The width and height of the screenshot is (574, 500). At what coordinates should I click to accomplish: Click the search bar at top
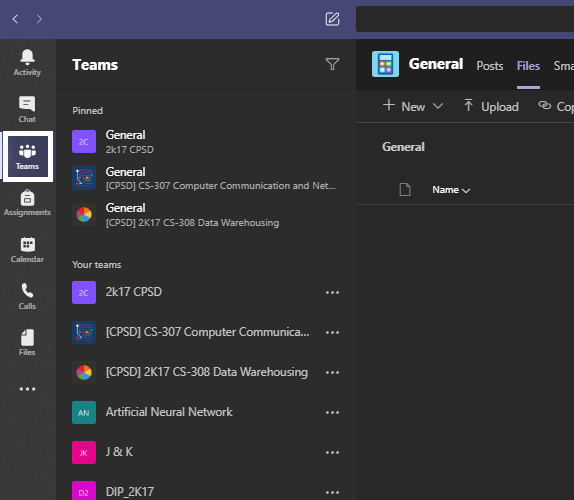465,19
